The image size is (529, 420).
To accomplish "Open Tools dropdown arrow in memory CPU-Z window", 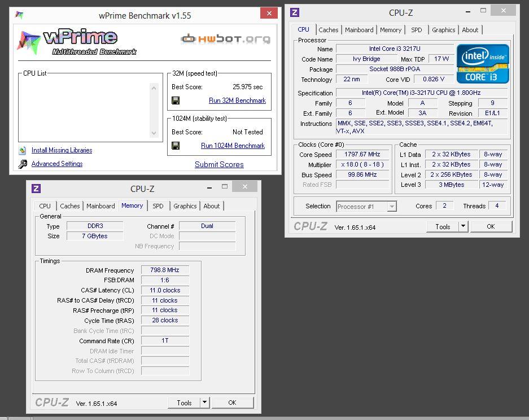I will click(204, 403).
